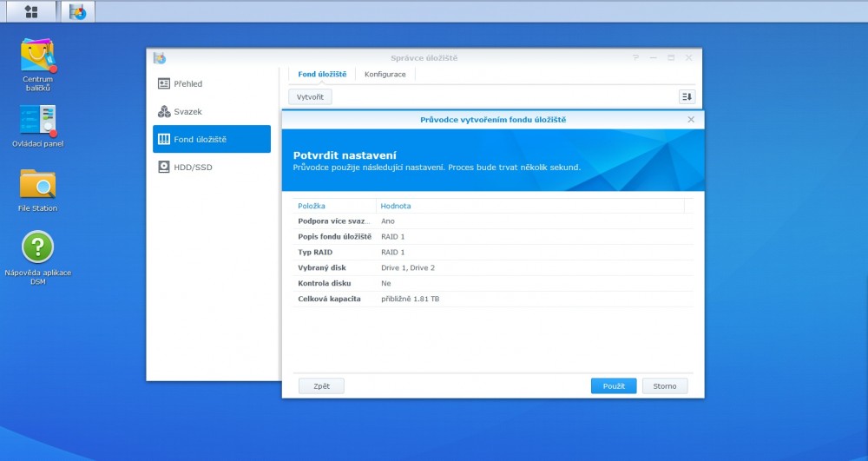This screenshot has width=868, height=461.
Task: Click the help question mark in Správce úložiště
Action: coord(636,57)
